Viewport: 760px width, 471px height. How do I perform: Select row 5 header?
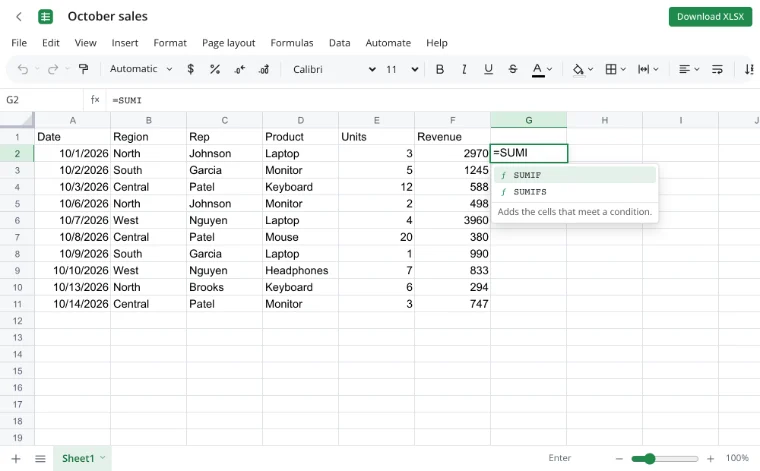(x=17, y=204)
